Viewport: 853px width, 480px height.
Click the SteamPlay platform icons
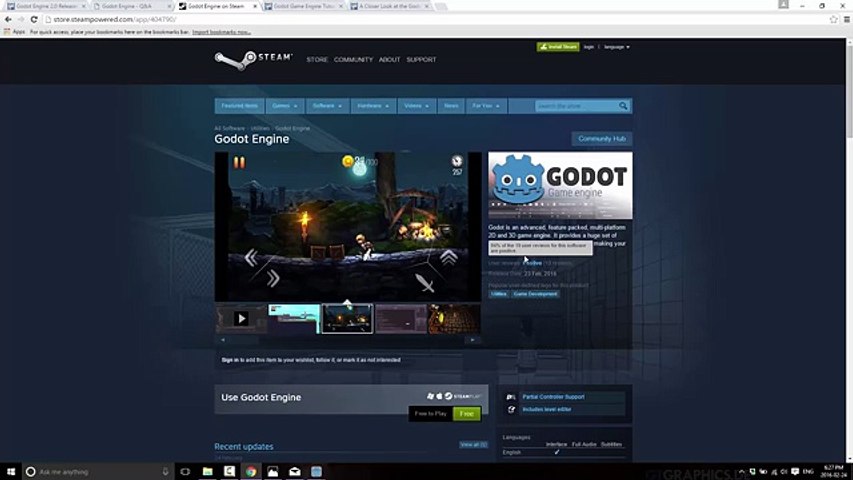[x=455, y=396]
